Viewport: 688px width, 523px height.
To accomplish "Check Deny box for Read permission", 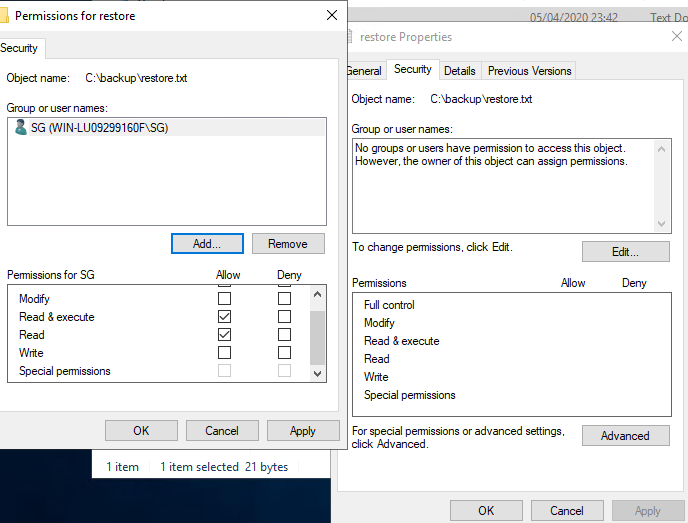I will 284,335.
